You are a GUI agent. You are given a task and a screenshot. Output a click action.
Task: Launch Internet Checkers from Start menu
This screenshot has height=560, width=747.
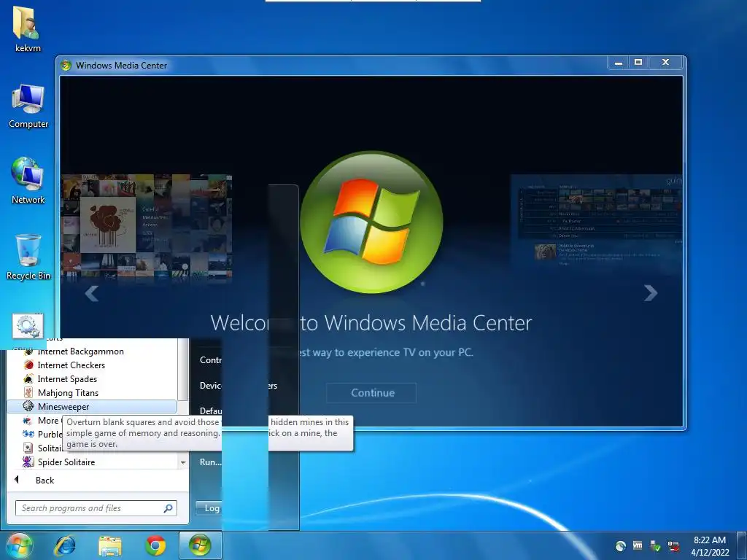pyautogui.click(x=91, y=365)
